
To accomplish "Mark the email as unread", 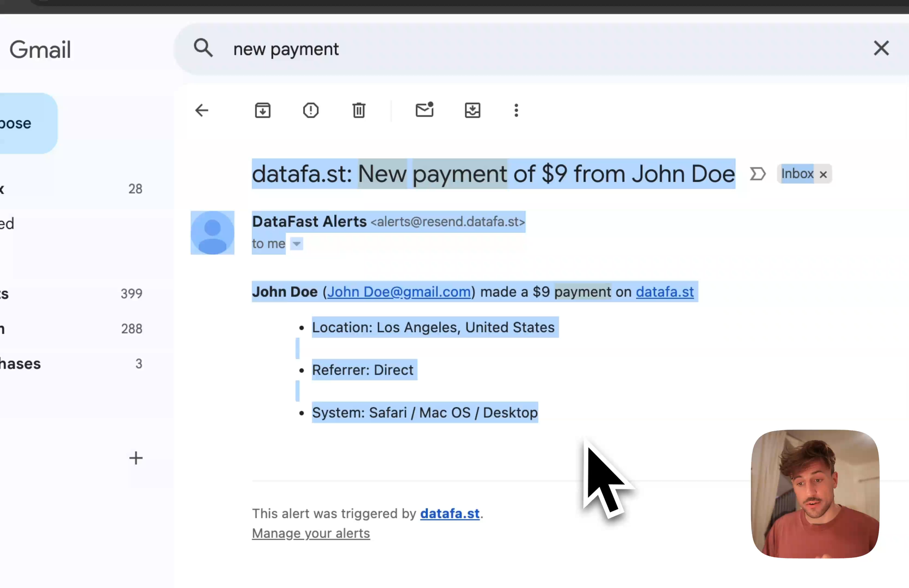I will 425,110.
